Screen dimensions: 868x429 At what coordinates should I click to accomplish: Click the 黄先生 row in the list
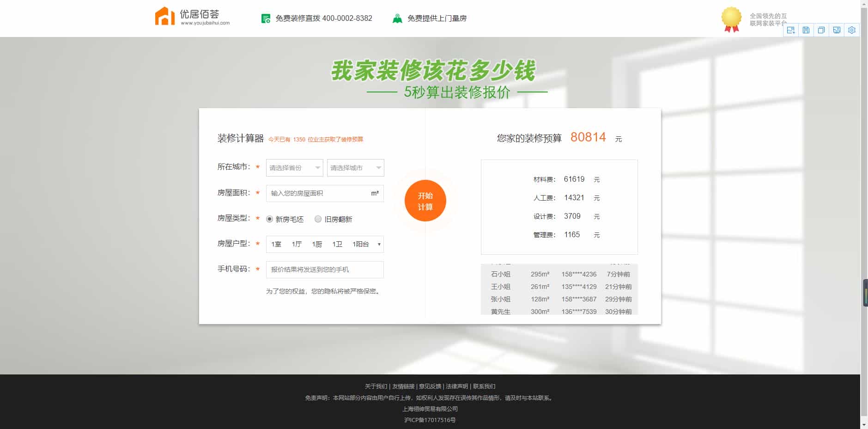(x=559, y=311)
